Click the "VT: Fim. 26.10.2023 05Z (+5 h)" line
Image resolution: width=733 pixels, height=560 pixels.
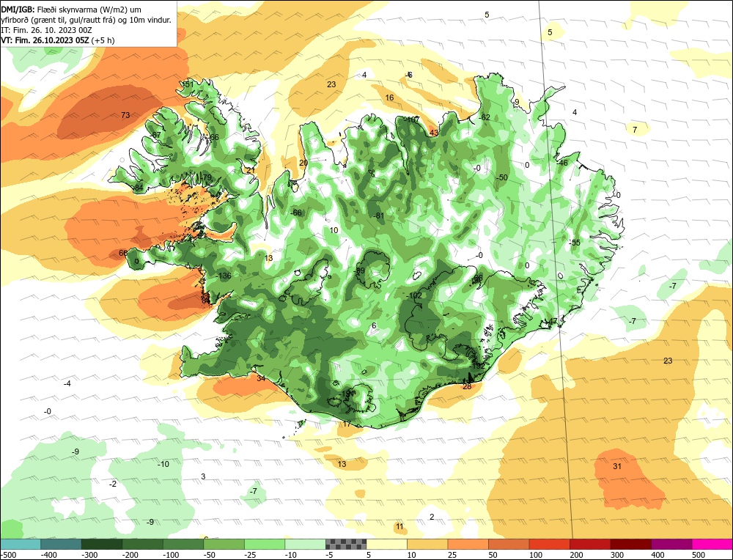(x=58, y=40)
